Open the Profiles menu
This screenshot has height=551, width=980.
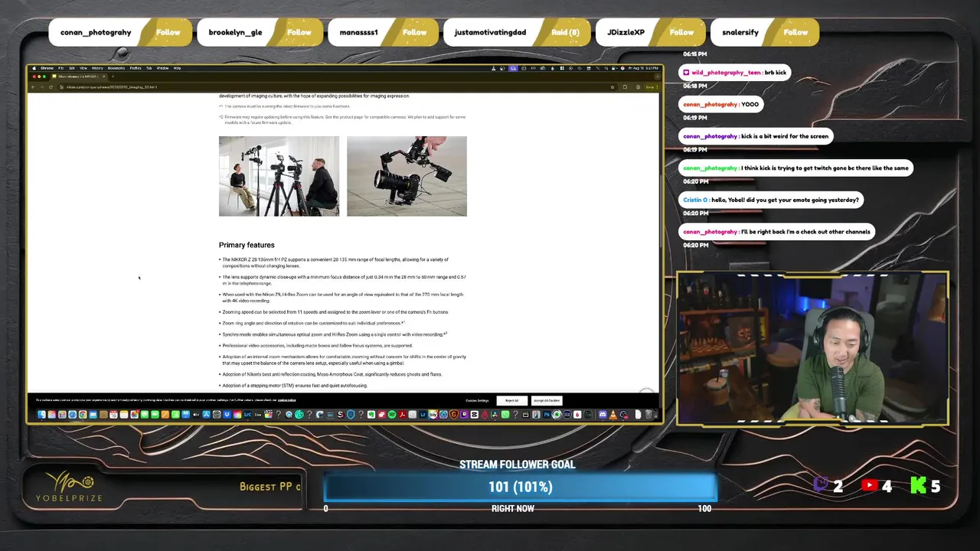coord(136,68)
